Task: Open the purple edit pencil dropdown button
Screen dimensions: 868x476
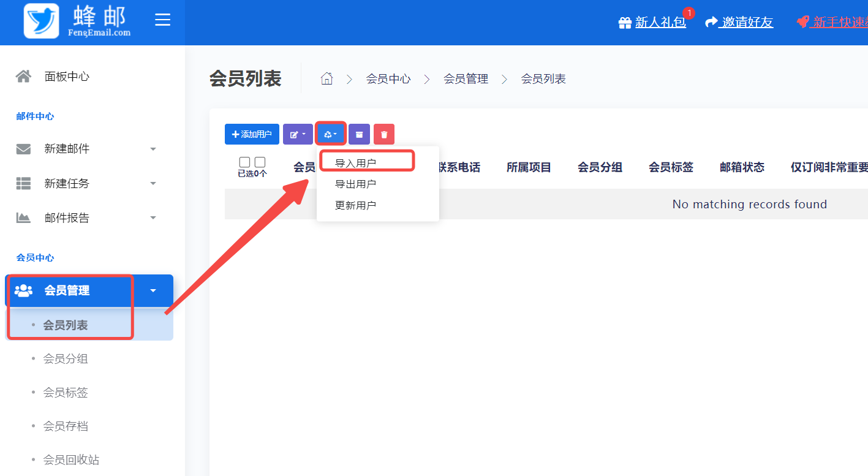Action: [298, 134]
